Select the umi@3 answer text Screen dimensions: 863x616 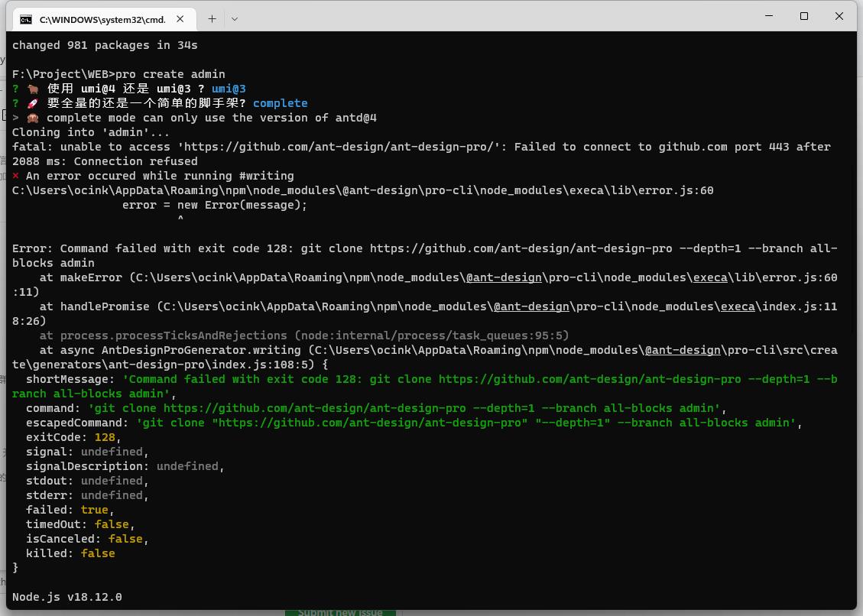click(229, 89)
